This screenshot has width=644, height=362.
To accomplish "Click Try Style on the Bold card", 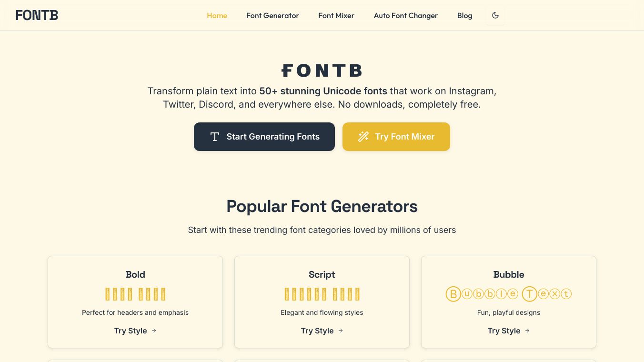I will coord(135,331).
